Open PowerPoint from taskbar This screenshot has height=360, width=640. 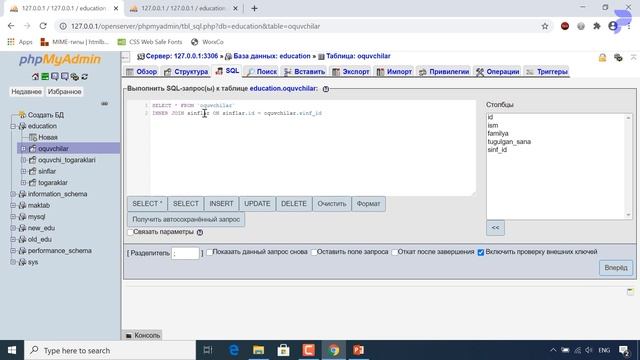[x=358, y=350]
